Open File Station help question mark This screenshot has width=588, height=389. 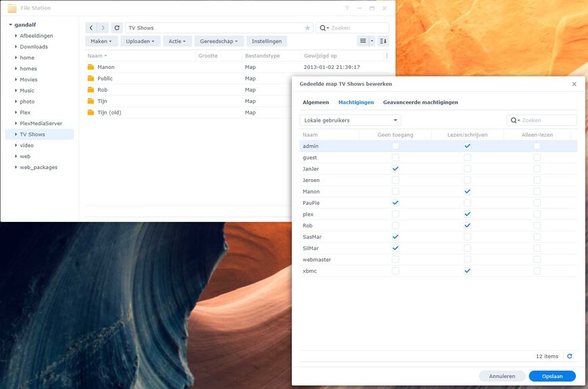[x=347, y=8]
